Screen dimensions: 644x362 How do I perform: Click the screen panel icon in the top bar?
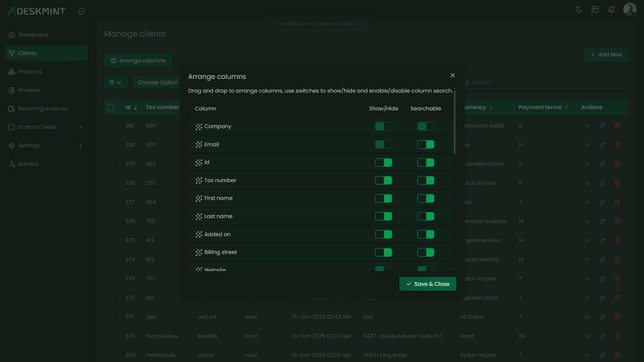(x=595, y=9)
